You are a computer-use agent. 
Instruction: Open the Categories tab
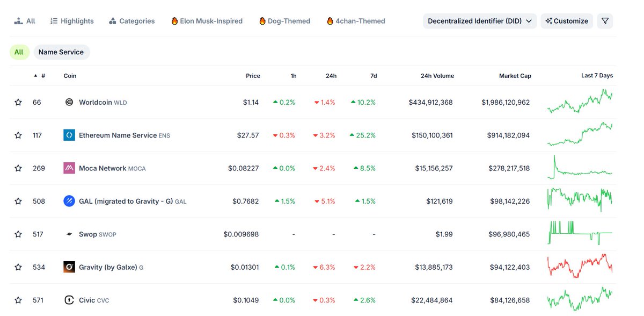pos(131,21)
